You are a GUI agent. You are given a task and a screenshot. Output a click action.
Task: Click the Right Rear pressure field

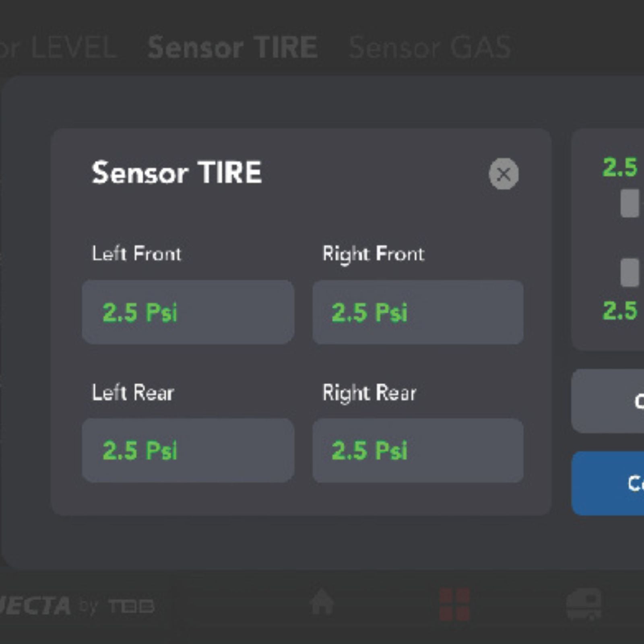click(x=418, y=450)
